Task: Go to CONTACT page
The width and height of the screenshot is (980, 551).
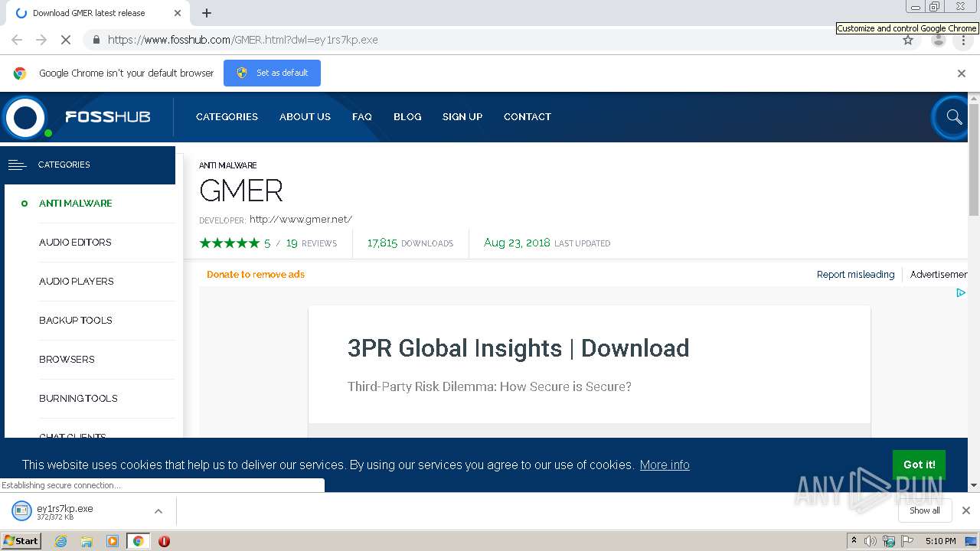Action: (528, 117)
